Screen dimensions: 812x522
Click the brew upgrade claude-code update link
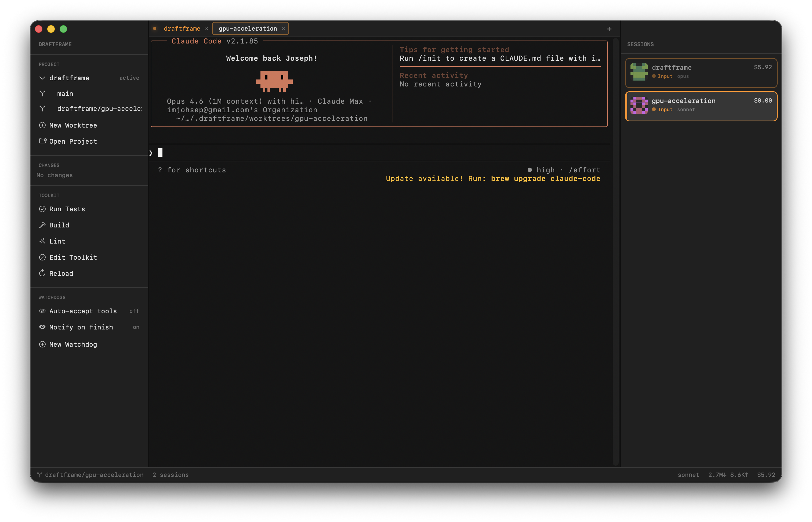pyautogui.click(x=546, y=179)
